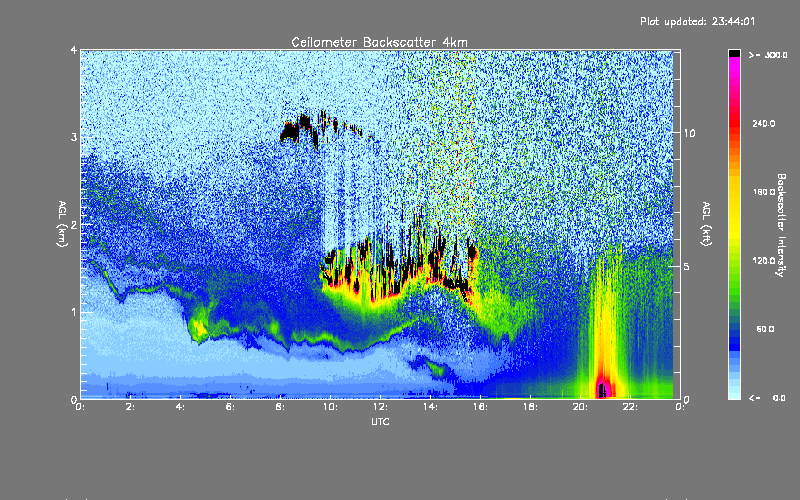Click the '3' km tick on left axis
800x500 pixels.
click(x=74, y=137)
